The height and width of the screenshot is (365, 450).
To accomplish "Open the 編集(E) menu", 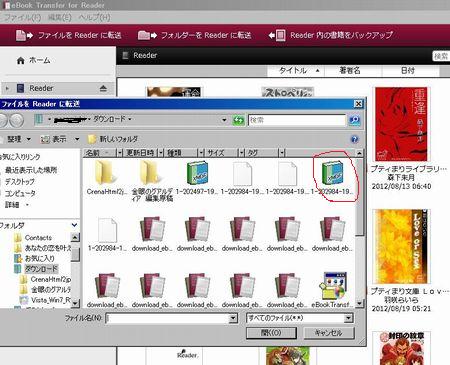I will pos(60,17).
